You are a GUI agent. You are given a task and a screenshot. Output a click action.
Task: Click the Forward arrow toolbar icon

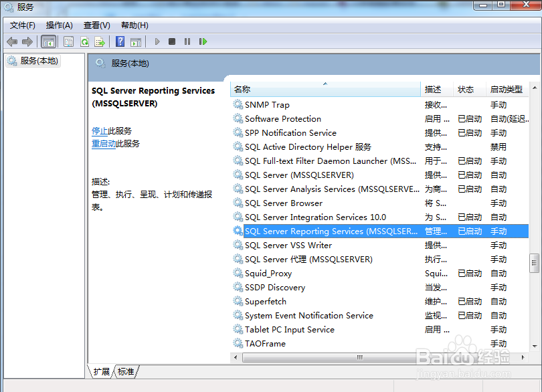pos(27,42)
